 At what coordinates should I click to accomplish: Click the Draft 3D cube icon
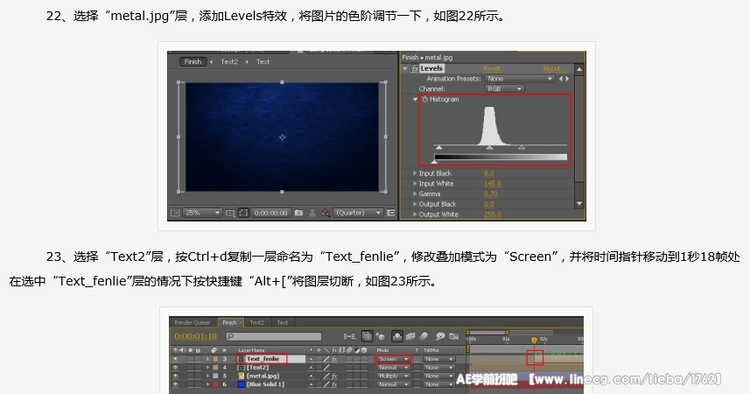click(380, 336)
